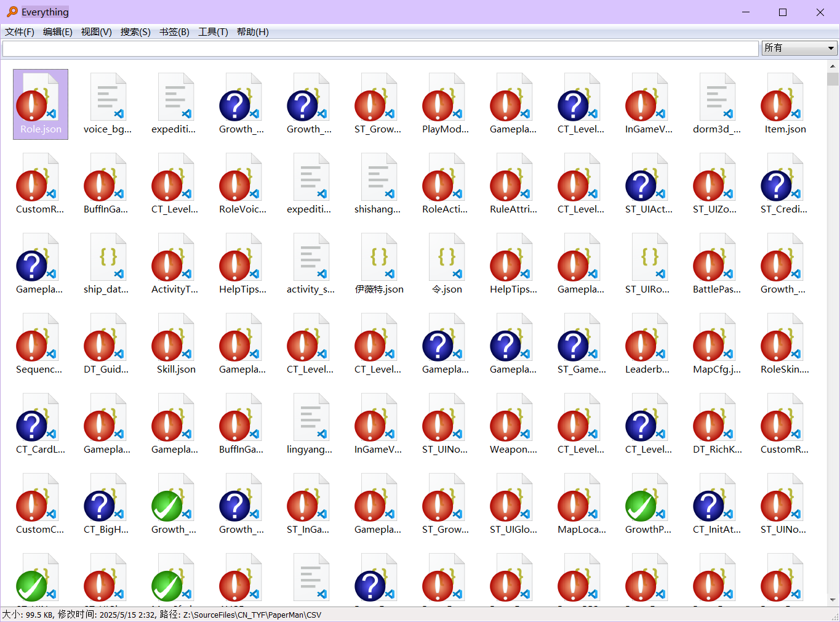Viewport: 840px width, 622px height.
Task: Open the 搜索(S) menu
Action: [x=135, y=32]
